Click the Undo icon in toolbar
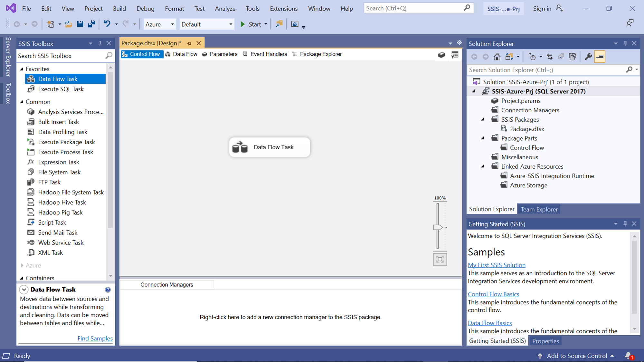The height and width of the screenshot is (362, 644). click(107, 24)
